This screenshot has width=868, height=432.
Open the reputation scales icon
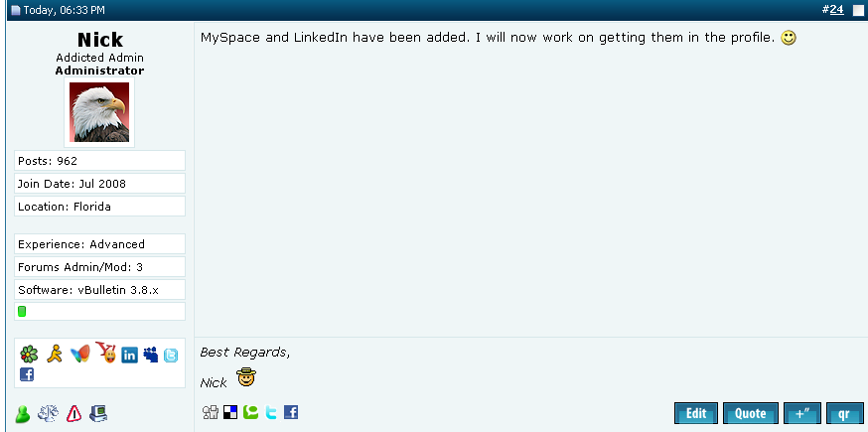click(48, 413)
